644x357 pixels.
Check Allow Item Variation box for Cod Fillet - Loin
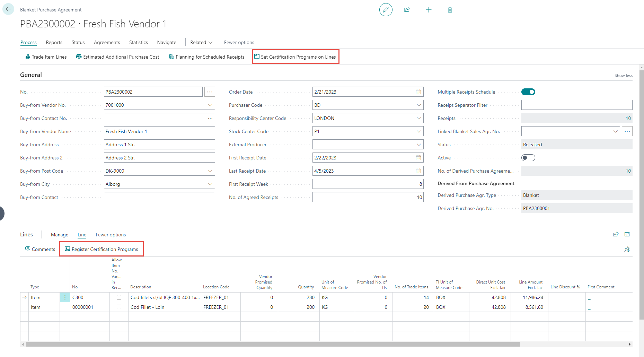pos(119,307)
